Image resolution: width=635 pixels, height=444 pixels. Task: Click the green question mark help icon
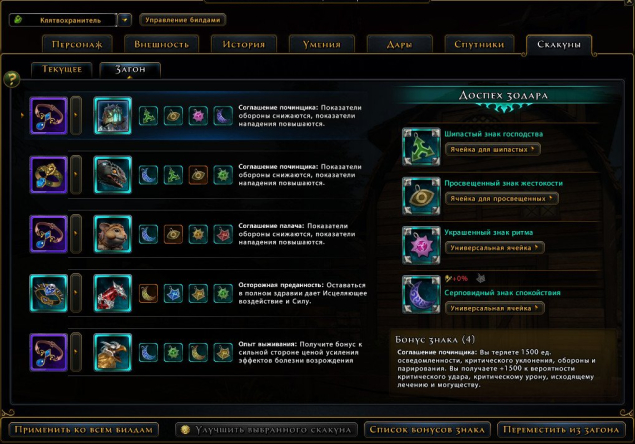(x=12, y=79)
